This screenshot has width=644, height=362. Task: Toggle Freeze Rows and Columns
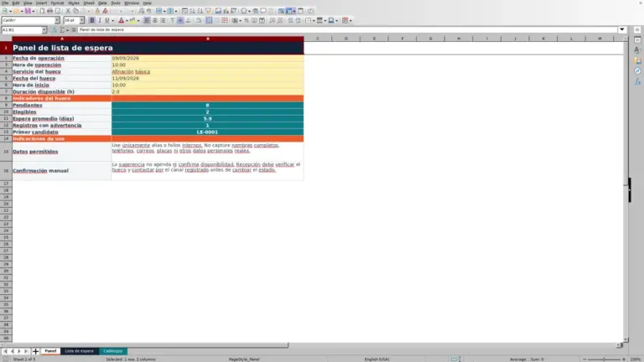(289, 11)
